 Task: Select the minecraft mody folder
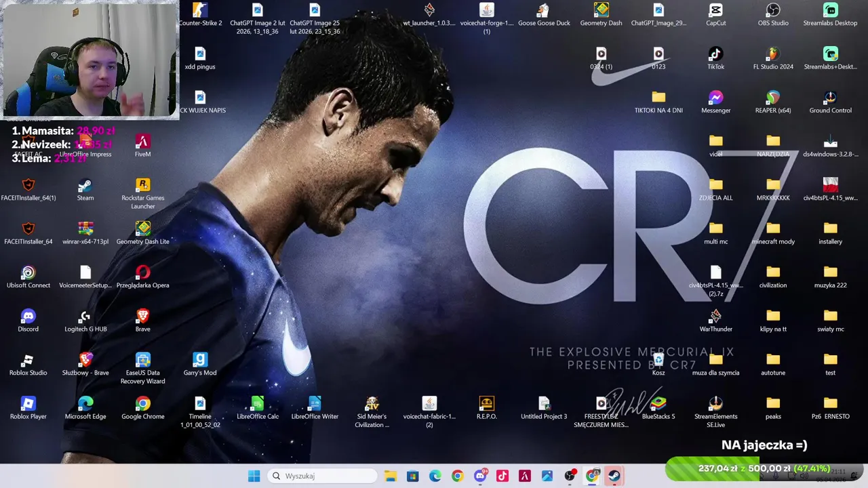[x=773, y=233]
